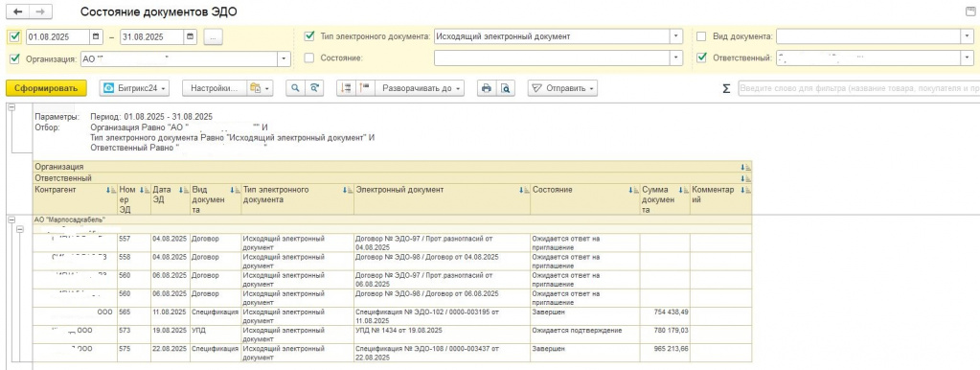Enable the Вид документа filter checkbox
Screen dimensions: 980x370
[x=702, y=36]
